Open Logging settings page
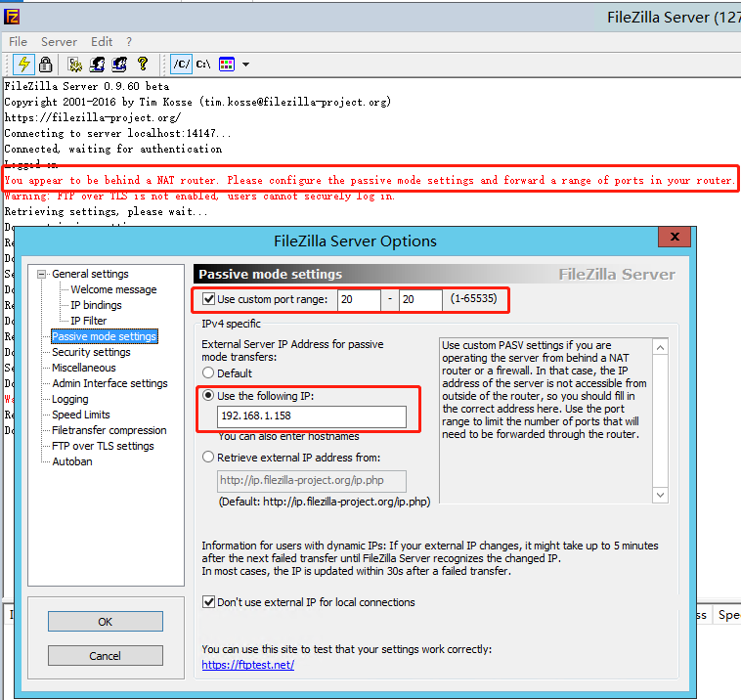Image resolution: width=741 pixels, height=700 pixels. pos(70,399)
